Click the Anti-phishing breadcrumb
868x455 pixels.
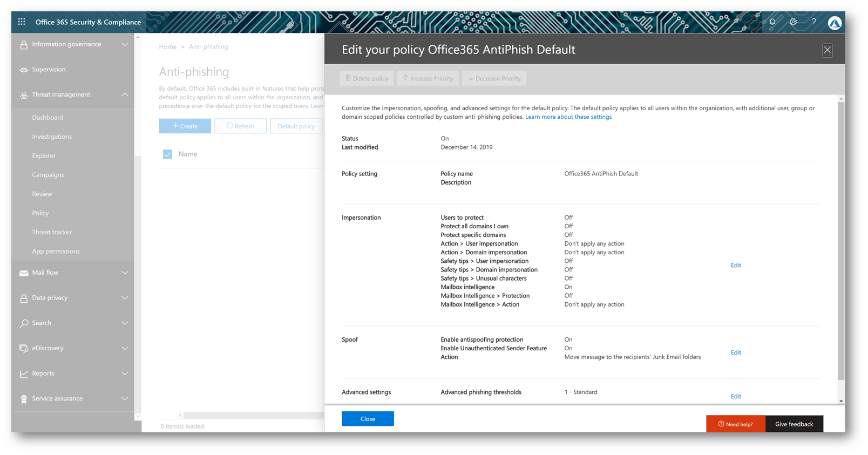click(208, 47)
